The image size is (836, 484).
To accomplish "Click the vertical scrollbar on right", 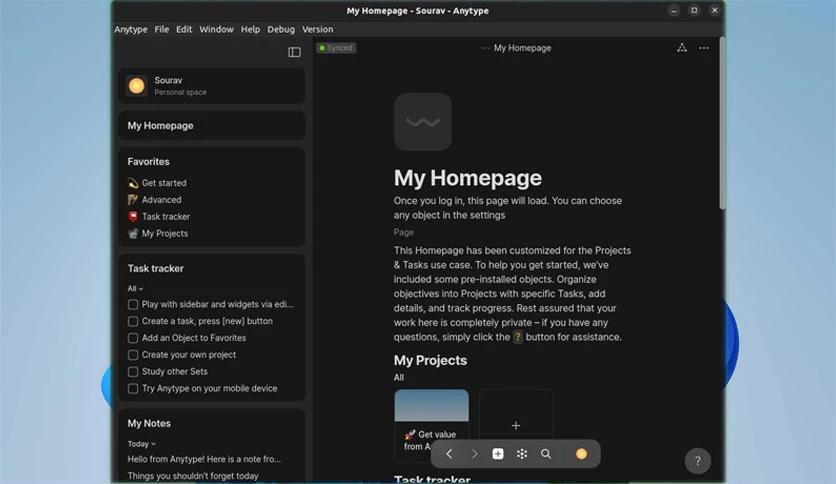I will 722,123.
